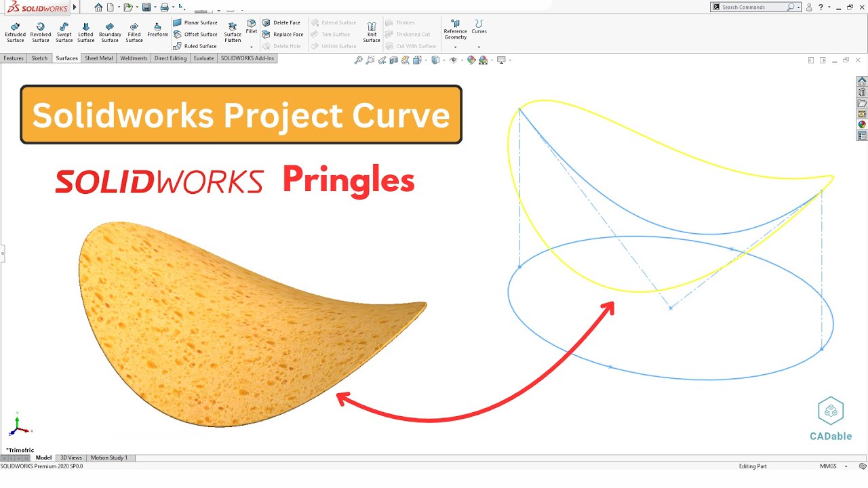
Task: Open SOLIDWORKS Resources in the task pane
Action: click(862, 81)
